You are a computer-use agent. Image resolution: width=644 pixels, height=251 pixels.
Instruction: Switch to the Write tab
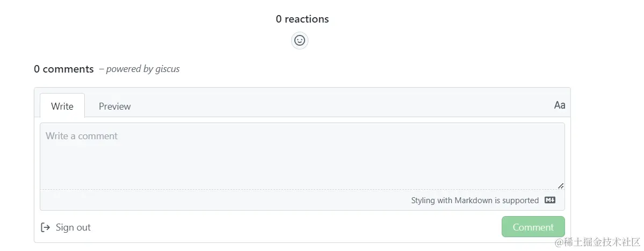[62, 106]
